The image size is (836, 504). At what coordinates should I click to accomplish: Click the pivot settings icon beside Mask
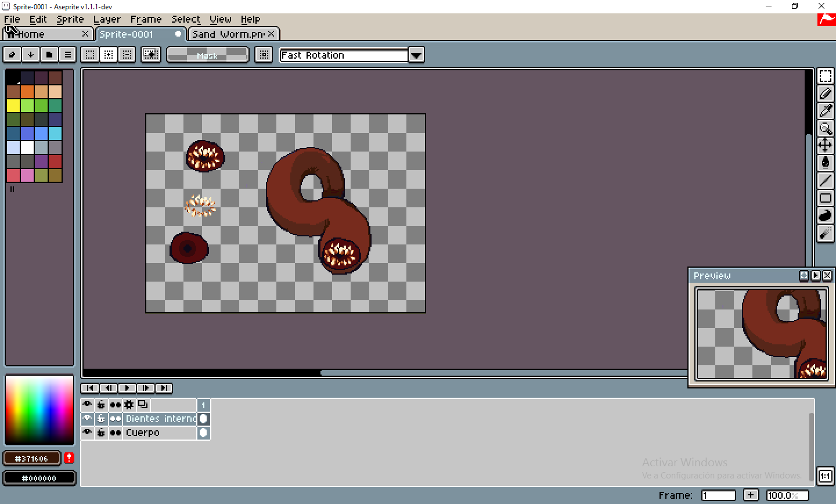point(264,55)
